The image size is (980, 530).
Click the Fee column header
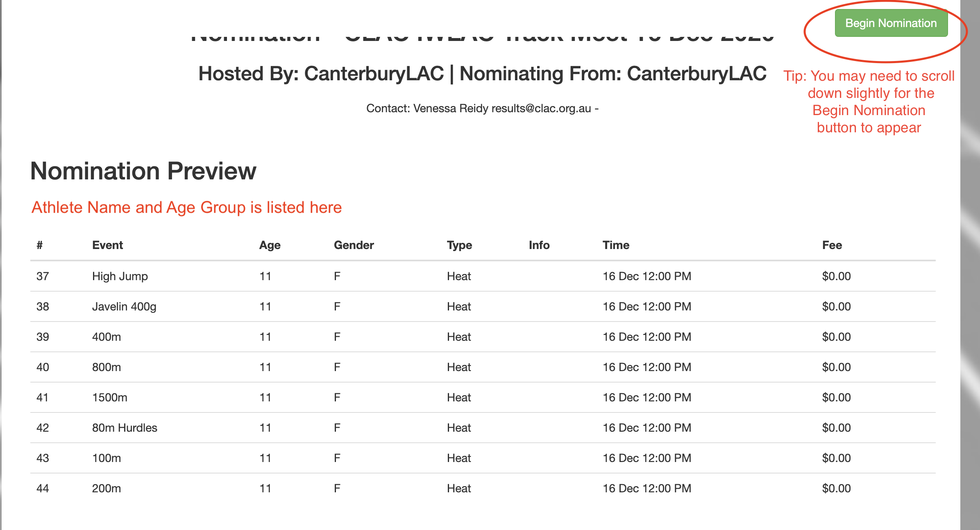pyautogui.click(x=832, y=245)
